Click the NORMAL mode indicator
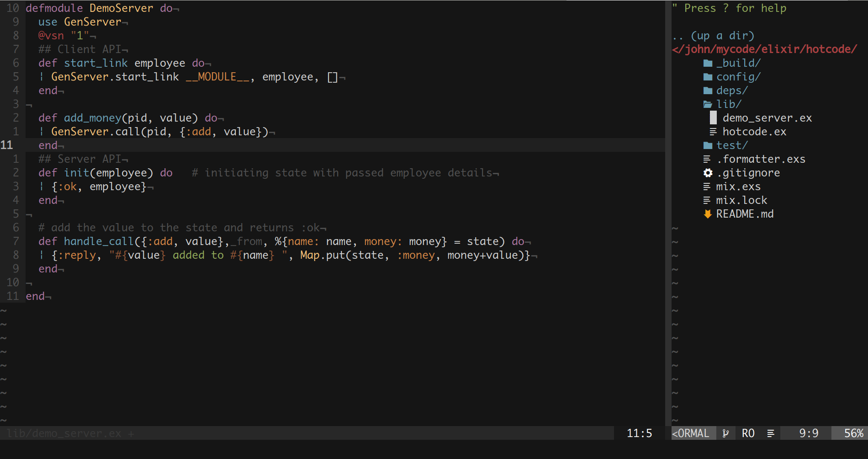 tap(691, 433)
